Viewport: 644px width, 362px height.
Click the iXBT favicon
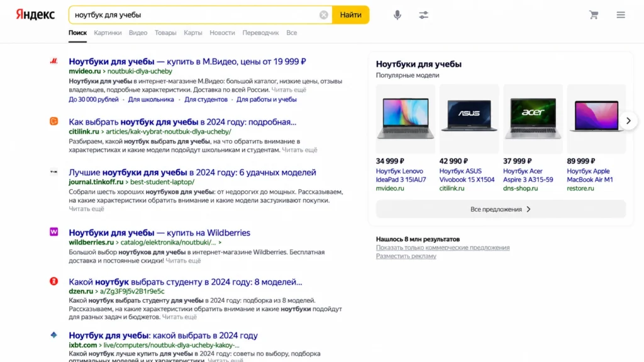[x=54, y=335]
